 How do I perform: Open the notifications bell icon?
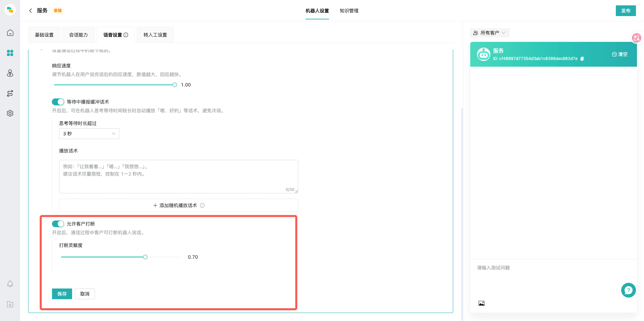click(10, 284)
